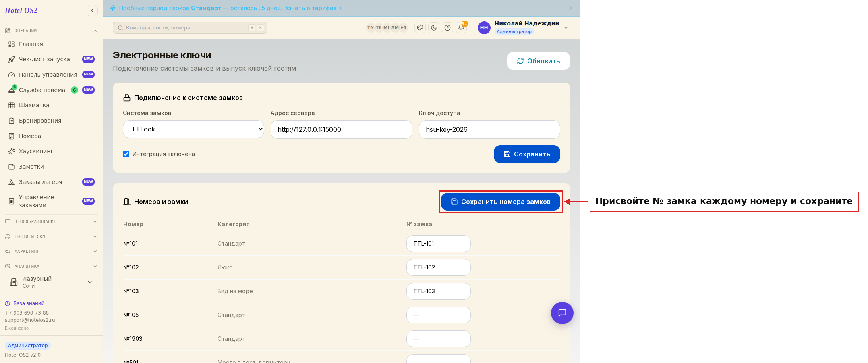Collapse the sidebar with the chevron button
The image size is (868, 363).
[92, 10]
